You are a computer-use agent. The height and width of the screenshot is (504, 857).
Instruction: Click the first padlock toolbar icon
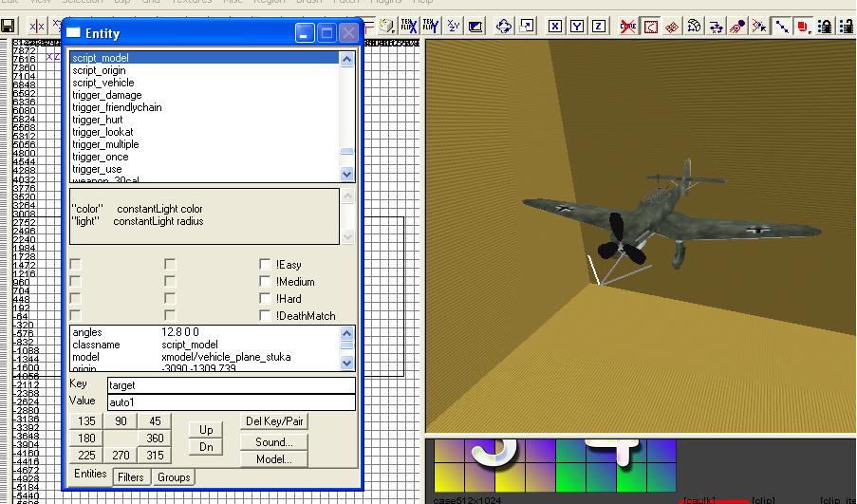[x=825, y=26]
